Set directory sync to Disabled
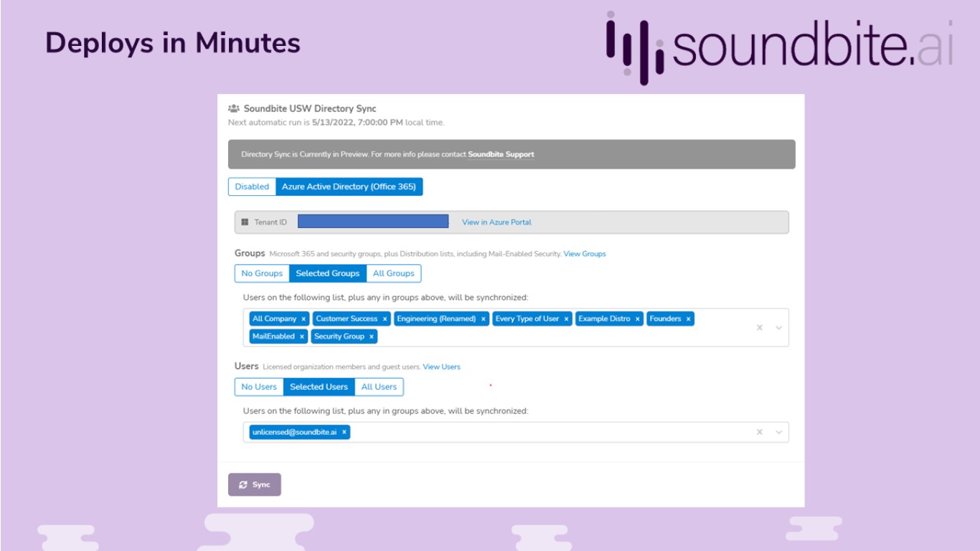The height and width of the screenshot is (551, 980). pyautogui.click(x=252, y=187)
